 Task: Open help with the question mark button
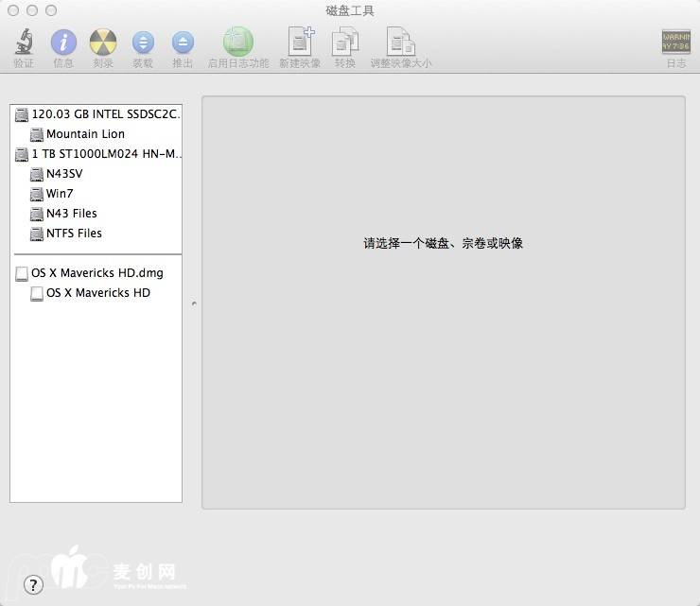coord(33,584)
